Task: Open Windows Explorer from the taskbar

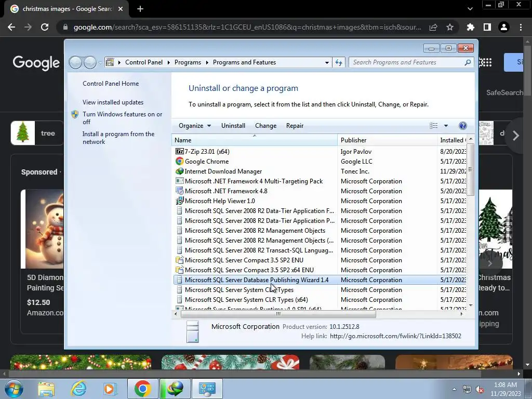Action: click(x=46, y=389)
